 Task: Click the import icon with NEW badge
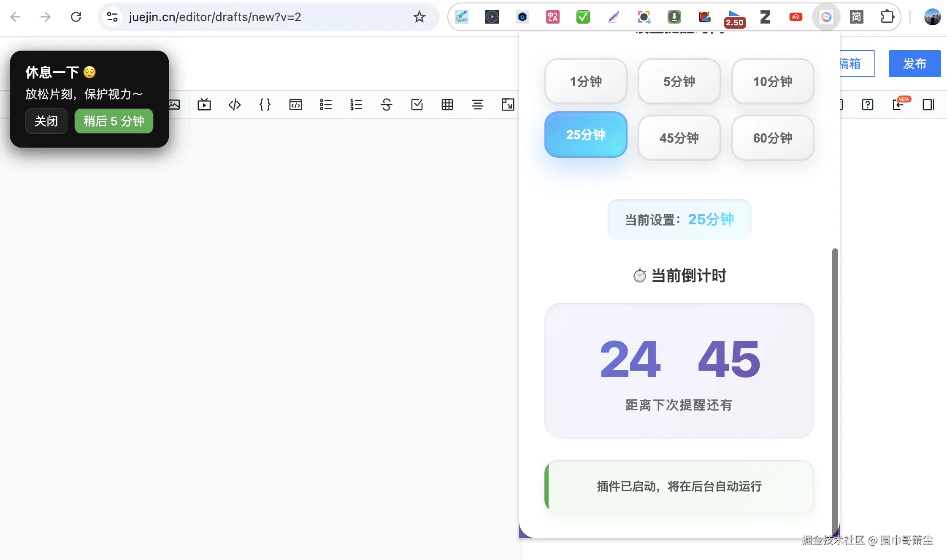click(899, 105)
